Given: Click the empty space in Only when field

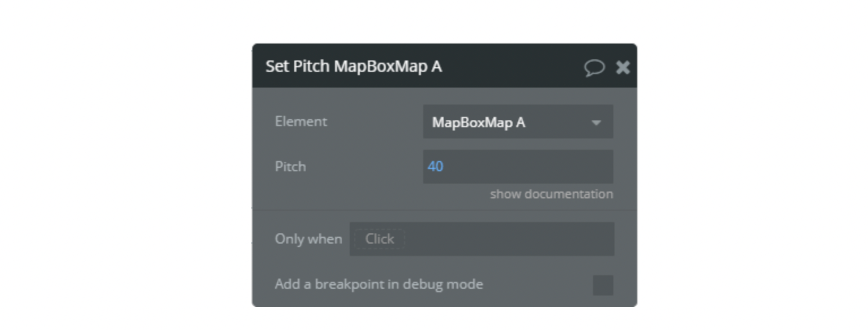Looking at the screenshot, I should [x=509, y=238].
